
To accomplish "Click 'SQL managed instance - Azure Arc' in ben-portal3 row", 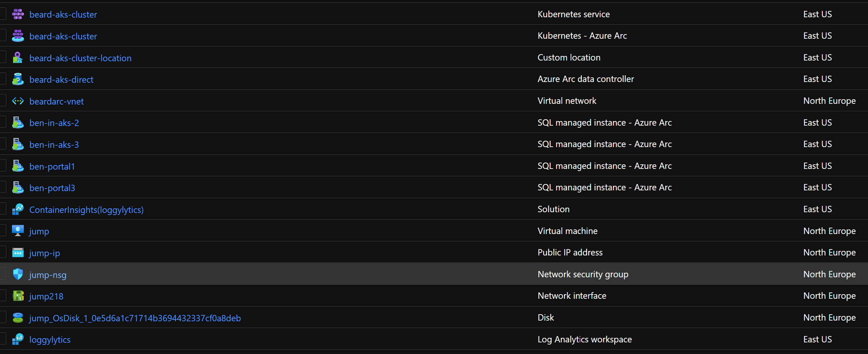I will pyautogui.click(x=605, y=188).
